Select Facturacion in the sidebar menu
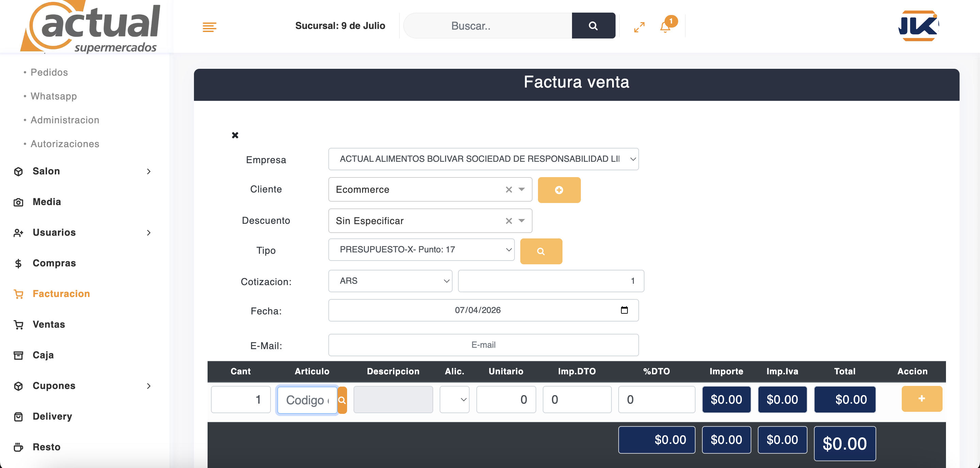 pos(61,294)
